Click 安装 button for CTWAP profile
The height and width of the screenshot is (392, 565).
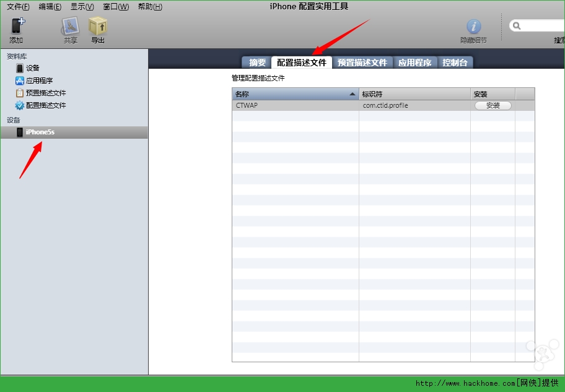coord(493,105)
